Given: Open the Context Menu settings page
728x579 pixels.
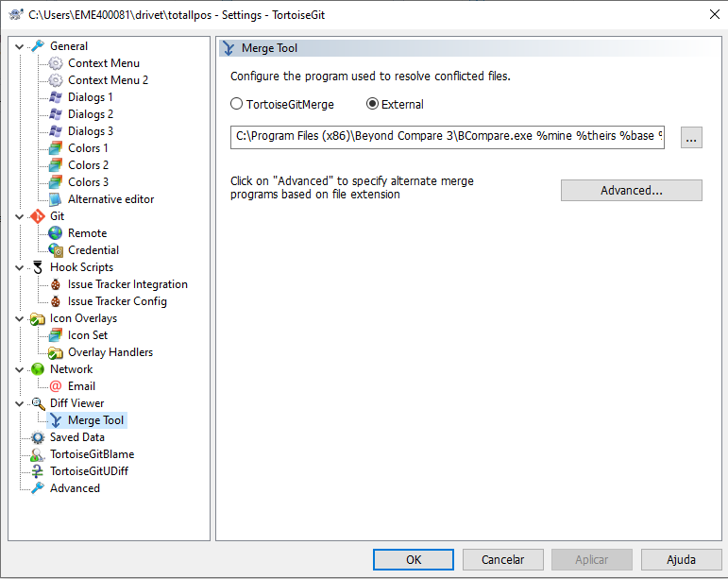Looking at the screenshot, I should click(104, 63).
